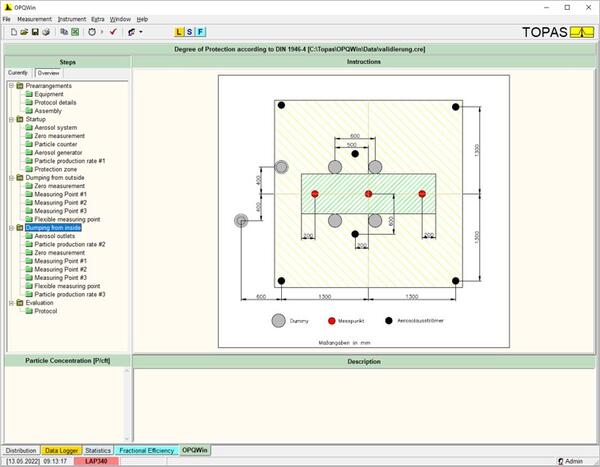Select the highlighted Dumping from inside item
This screenshot has width=600, height=467.
click(x=53, y=228)
